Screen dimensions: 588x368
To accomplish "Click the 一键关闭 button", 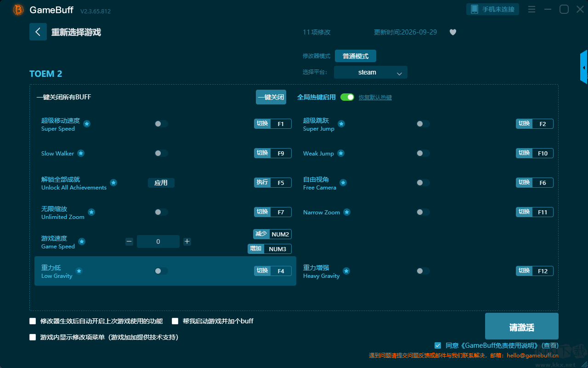I will [271, 97].
